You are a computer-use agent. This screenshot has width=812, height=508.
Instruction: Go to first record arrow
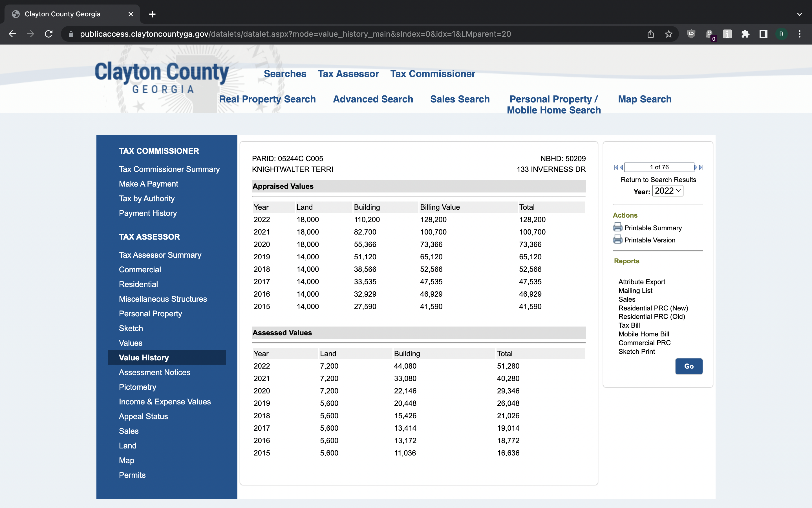point(615,167)
